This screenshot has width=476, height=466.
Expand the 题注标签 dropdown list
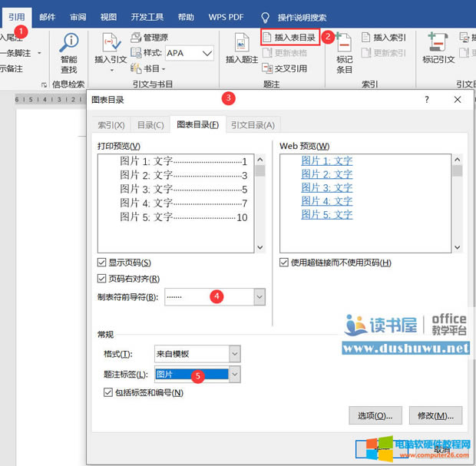point(234,374)
